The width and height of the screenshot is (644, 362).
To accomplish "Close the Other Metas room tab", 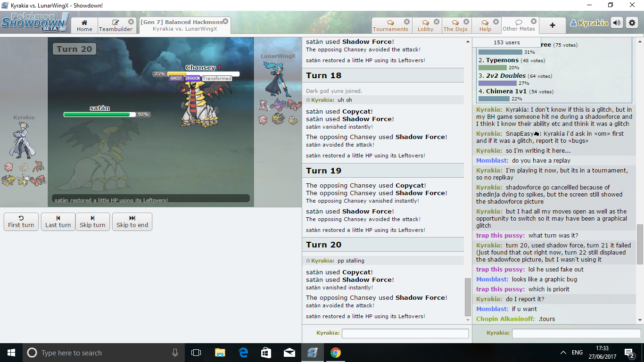I will tap(533, 21).
